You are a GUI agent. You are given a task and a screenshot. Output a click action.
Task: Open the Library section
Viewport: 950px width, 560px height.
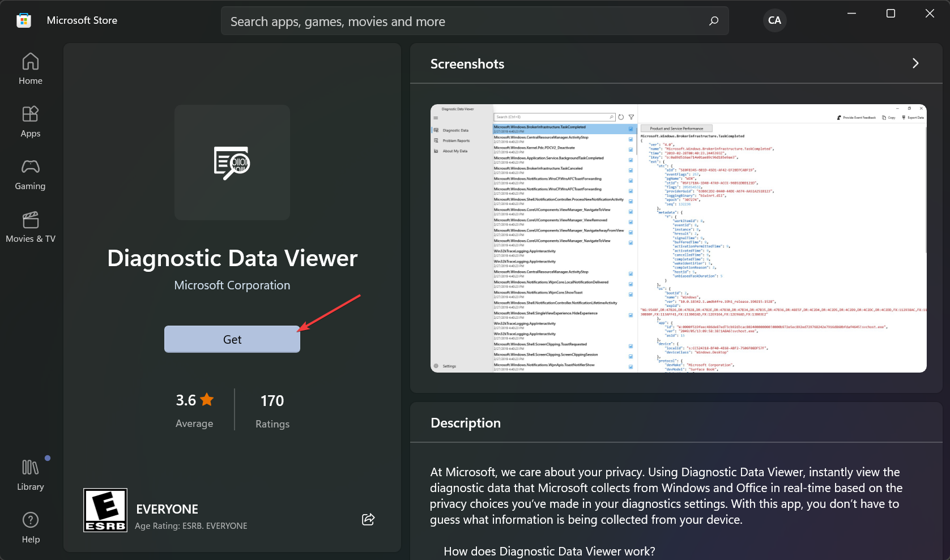tap(31, 475)
